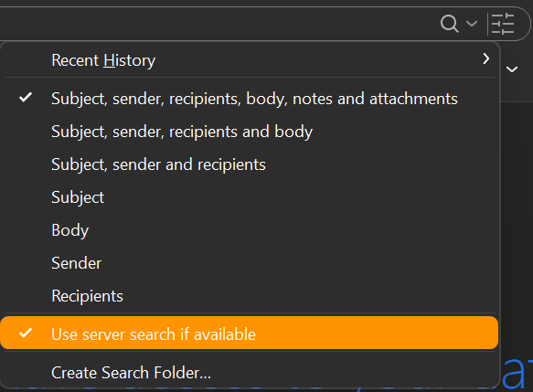Expand the chevron below the search bar
This screenshot has height=392, width=533.
click(x=512, y=69)
